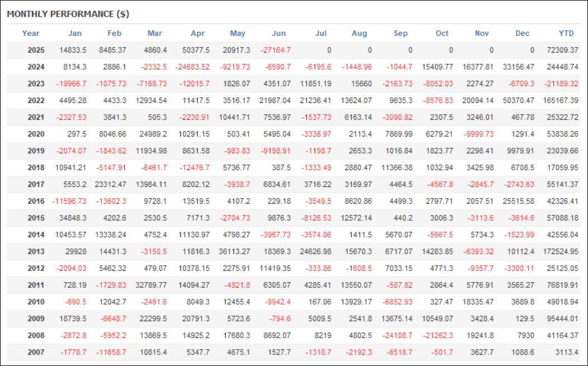This screenshot has width=588, height=366.
Task: Select the 2019 year row label
Action: [36, 151]
